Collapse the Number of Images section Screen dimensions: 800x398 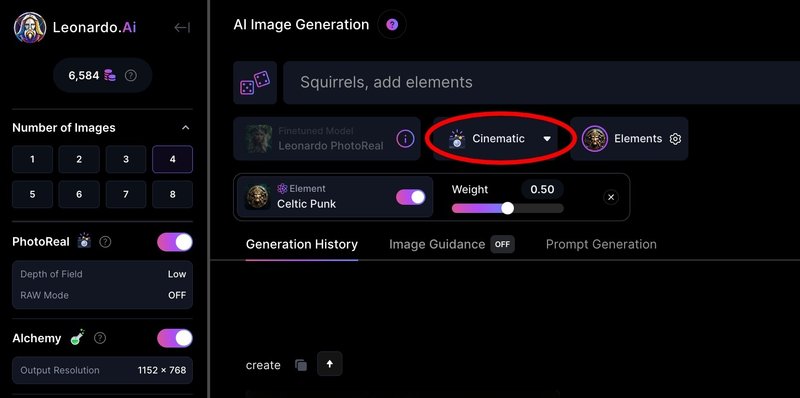[186, 128]
